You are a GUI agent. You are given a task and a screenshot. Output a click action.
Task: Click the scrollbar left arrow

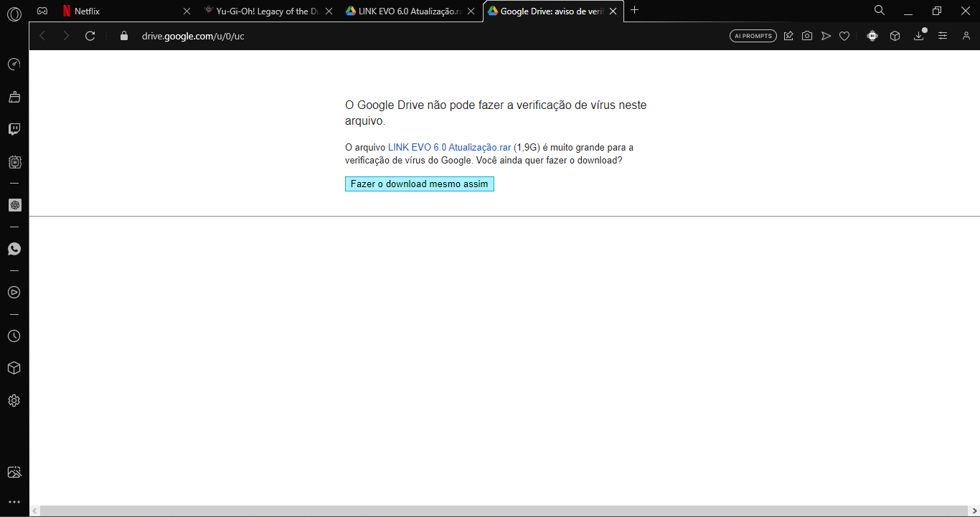34,511
